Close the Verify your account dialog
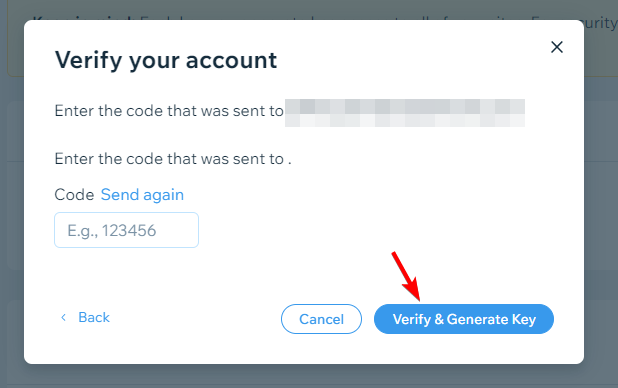 coord(557,47)
